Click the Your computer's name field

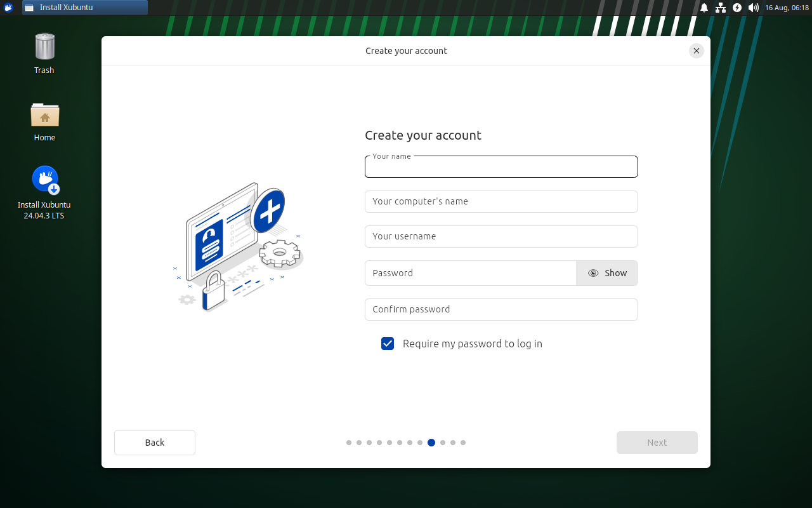(x=501, y=201)
